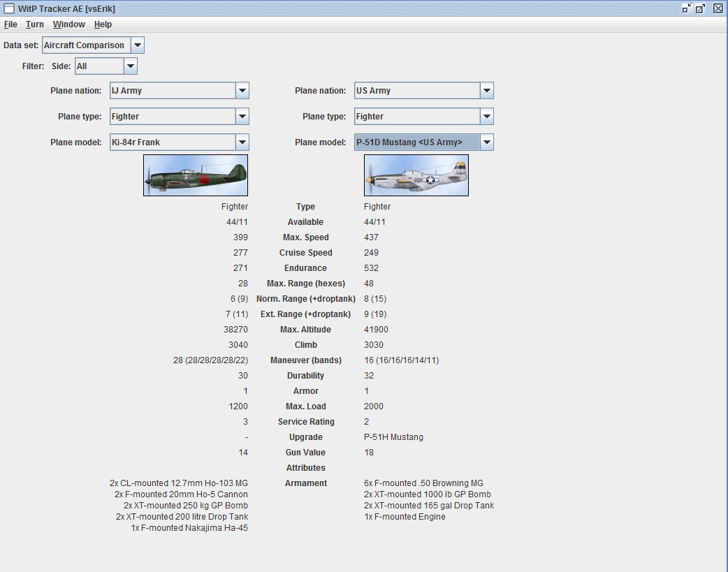728x572 pixels.
Task: Click the Durability row label
Action: [305, 376]
